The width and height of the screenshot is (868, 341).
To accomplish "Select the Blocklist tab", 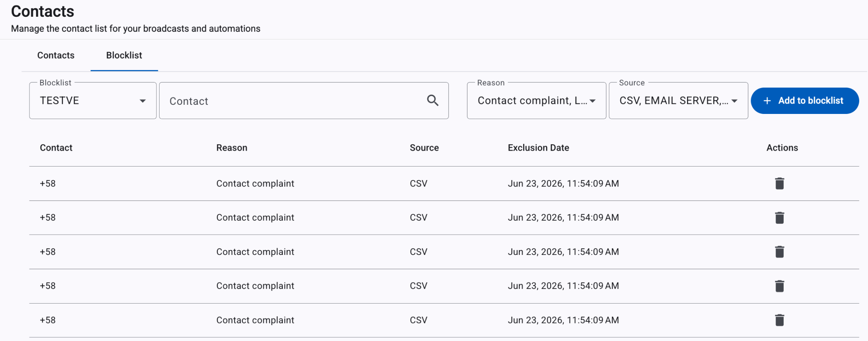I will (x=124, y=55).
